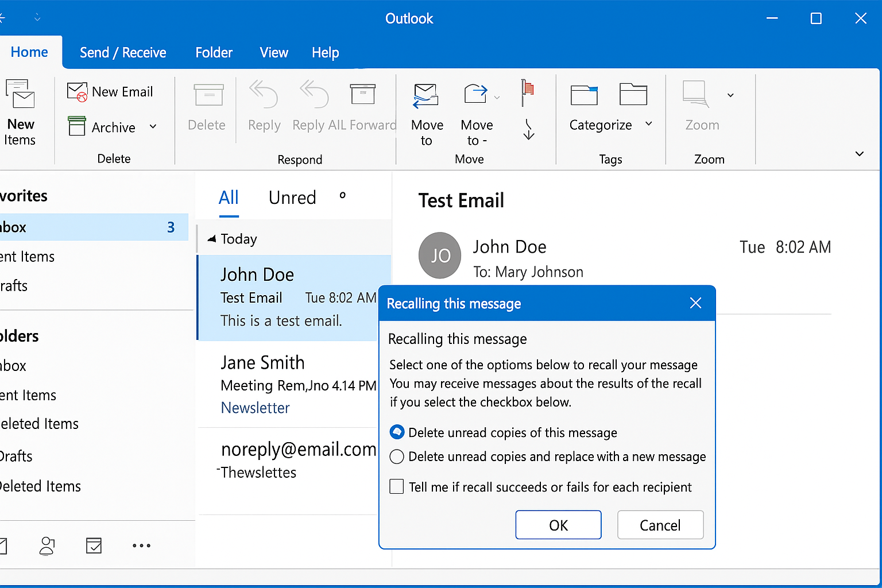
Task: Click the John Doe sender name in reading pane
Action: click(510, 247)
